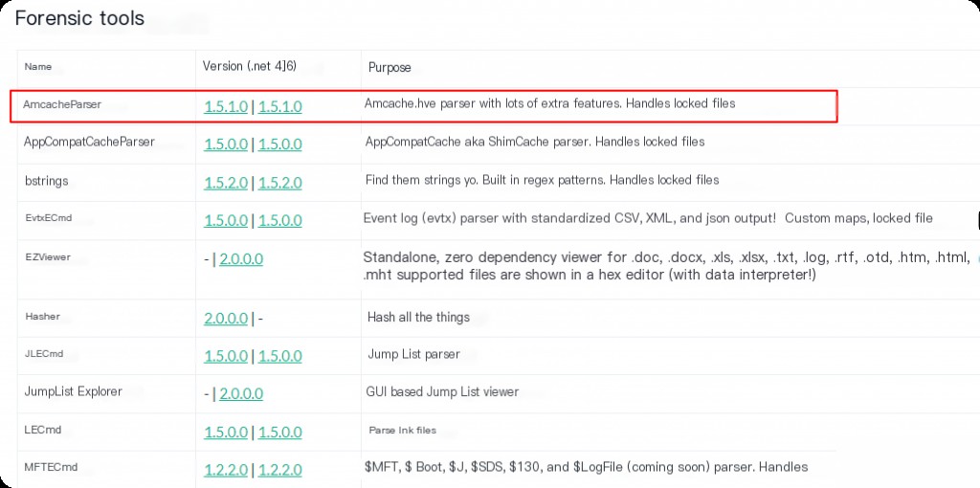Open MFTECmd .net 4 version 1.2.2.0 link
The height and width of the screenshot is (488, 980).
click(x=226, y=470)
